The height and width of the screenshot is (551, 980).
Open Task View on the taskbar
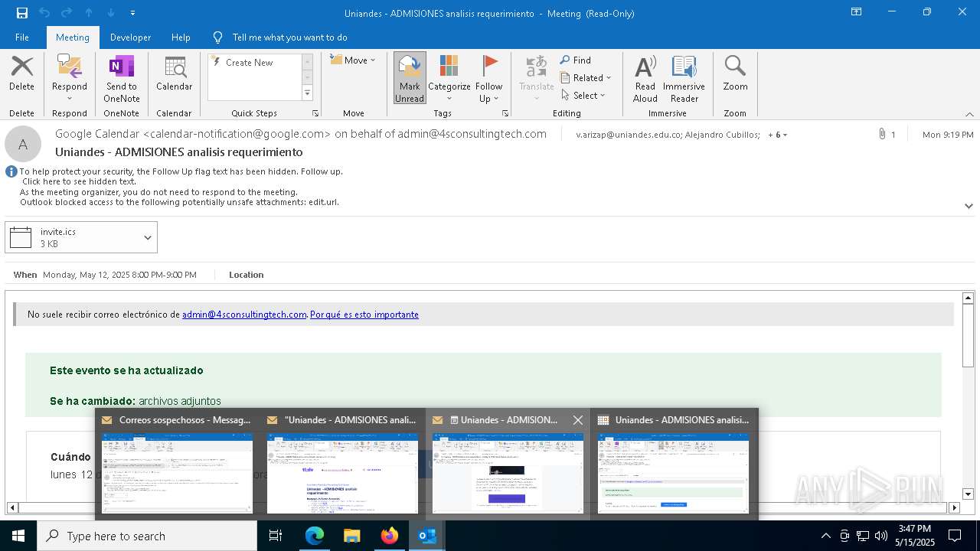[276, 536]
